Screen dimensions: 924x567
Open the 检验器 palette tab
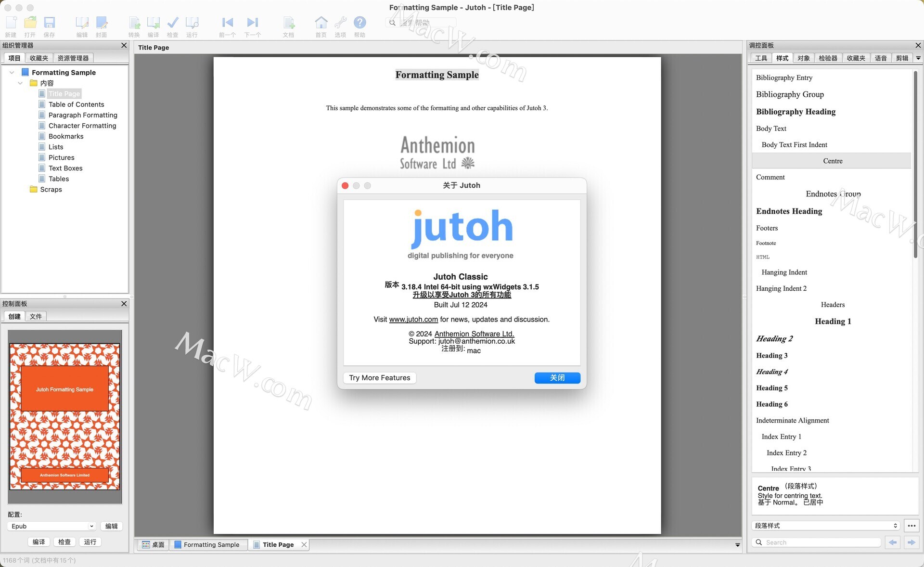point(828,58)
